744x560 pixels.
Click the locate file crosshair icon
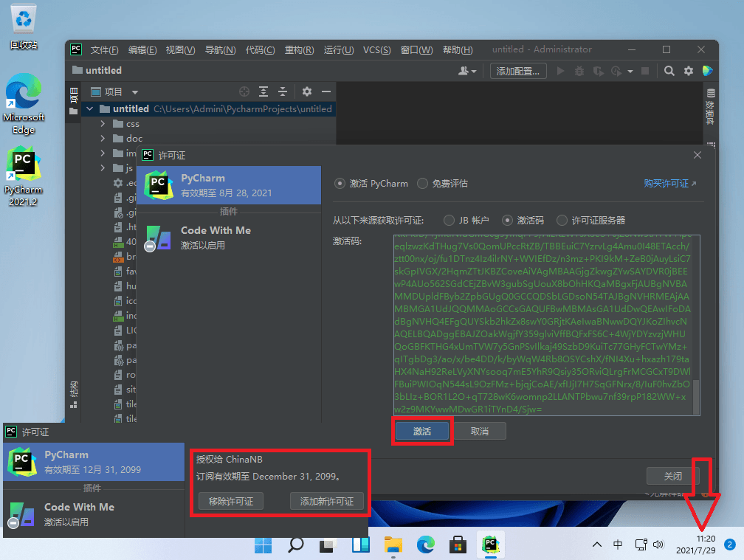[x=244, y=91]
